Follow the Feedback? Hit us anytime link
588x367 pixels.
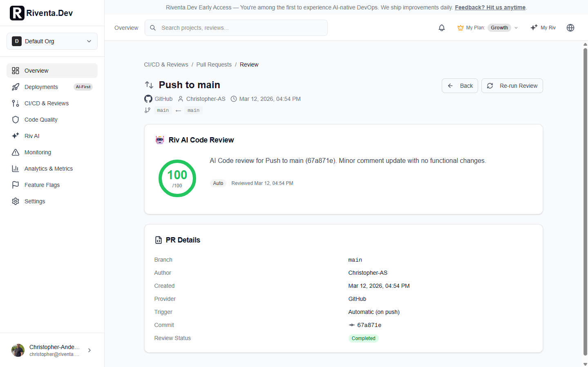point(490,7)
